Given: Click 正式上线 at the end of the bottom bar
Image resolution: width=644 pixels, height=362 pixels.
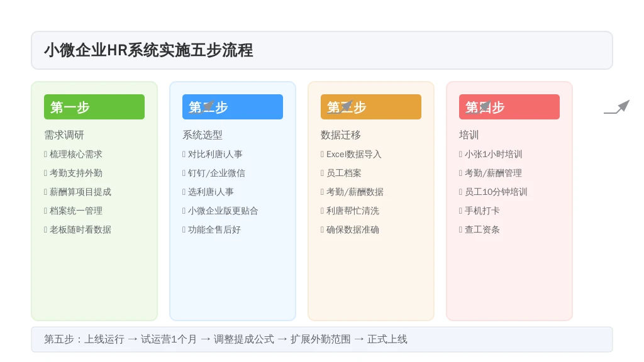Looking at the screenshot, I should tap(387, 339).
